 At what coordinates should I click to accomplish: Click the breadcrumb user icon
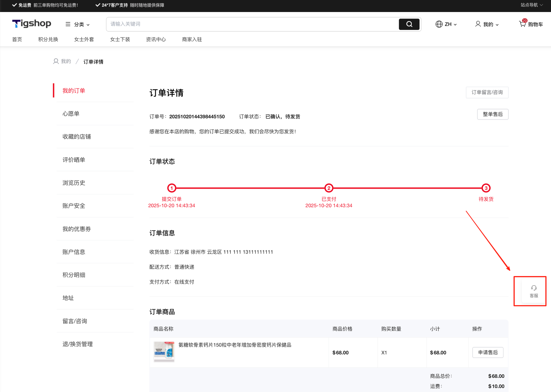(56, 61)
